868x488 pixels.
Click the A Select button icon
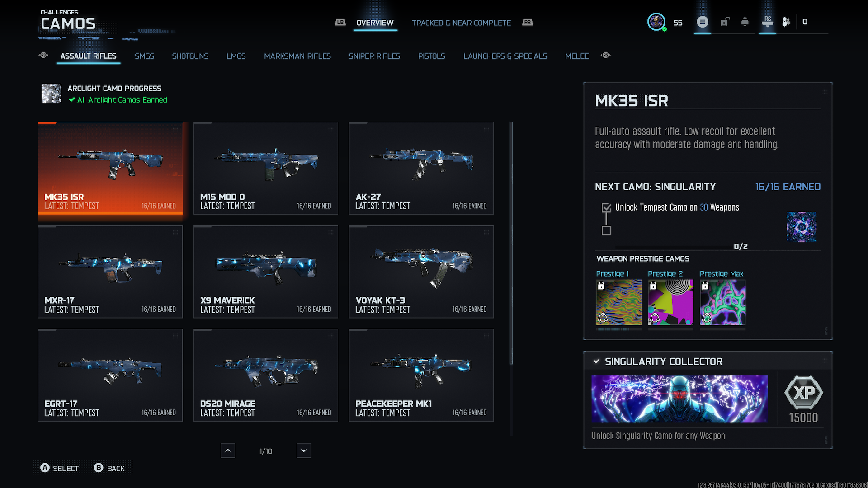[x=45, y=468]
